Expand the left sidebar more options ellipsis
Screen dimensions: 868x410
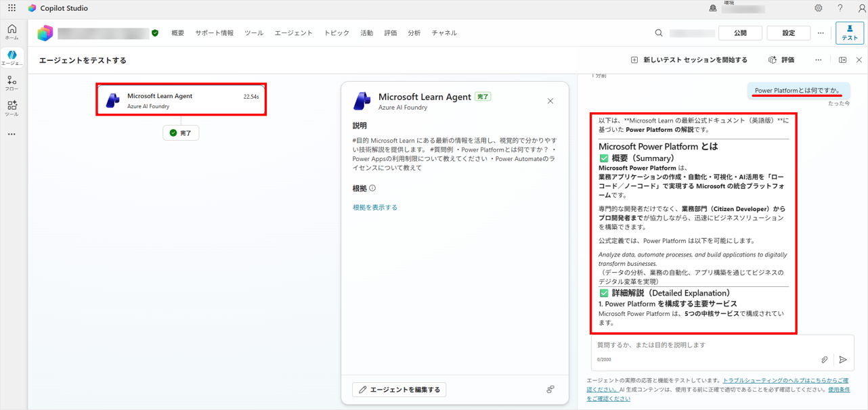pyautogui.click(x=12, y=134)
